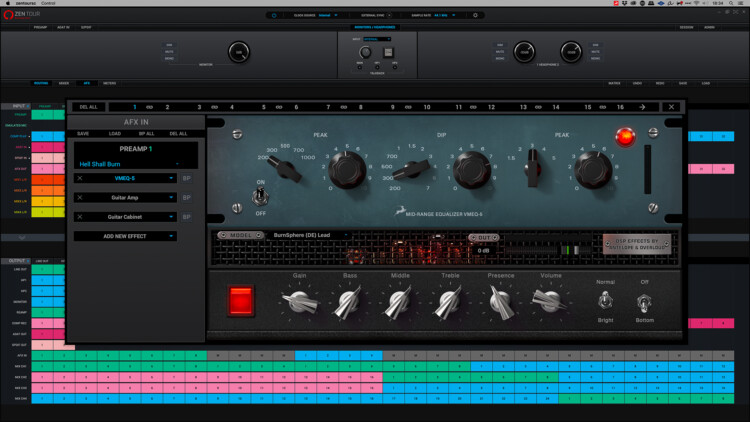Click the link icon between channels 1 and 2
Image resolution: width=750 pixels, height=422 pixels.
coord(150,107)
